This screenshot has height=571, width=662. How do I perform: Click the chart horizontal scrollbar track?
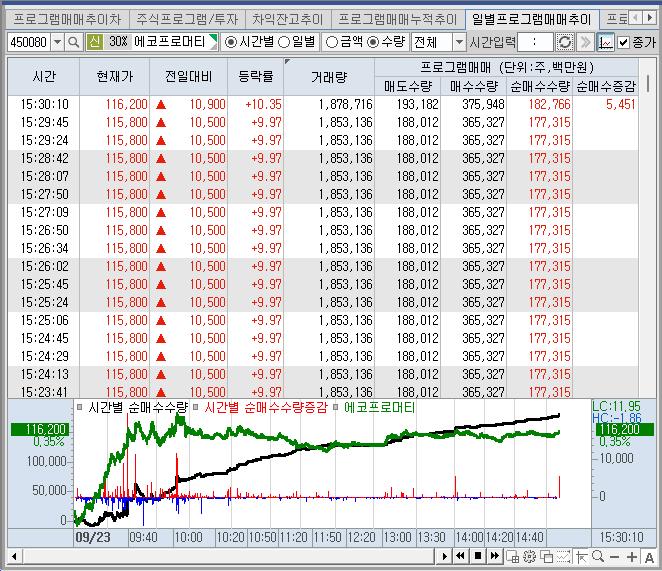(227, 556)
